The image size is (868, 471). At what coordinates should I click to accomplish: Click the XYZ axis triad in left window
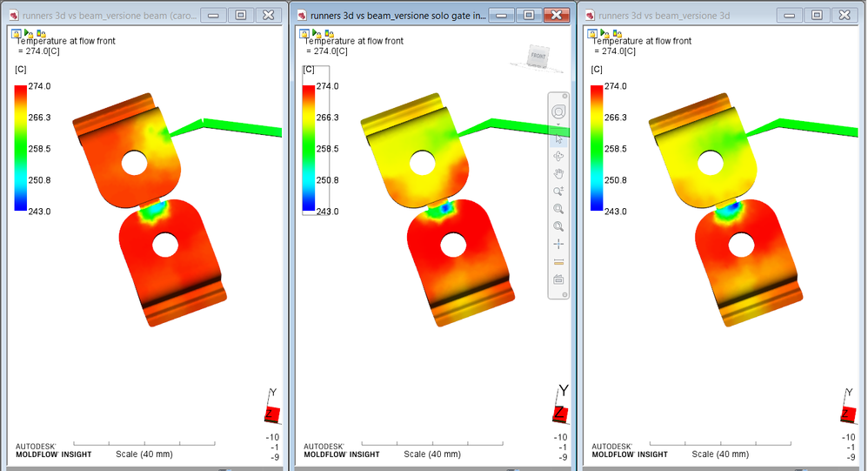tap(273, 407)
